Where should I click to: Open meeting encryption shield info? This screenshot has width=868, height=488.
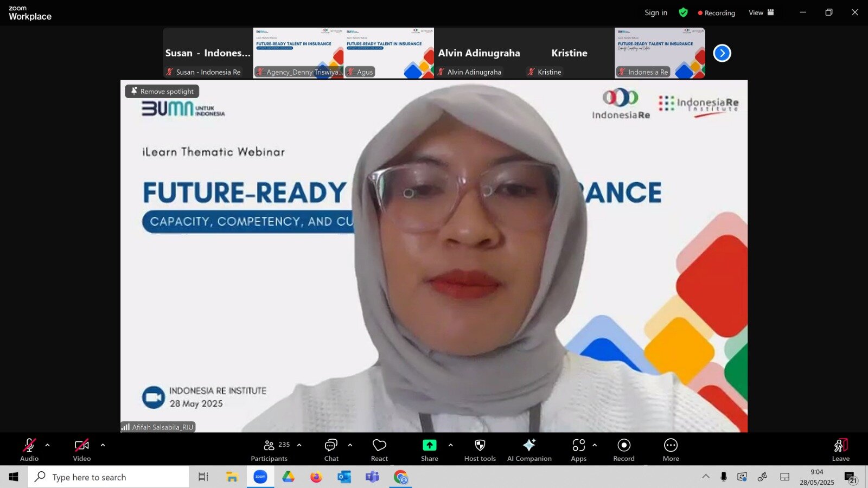point(683,12)
